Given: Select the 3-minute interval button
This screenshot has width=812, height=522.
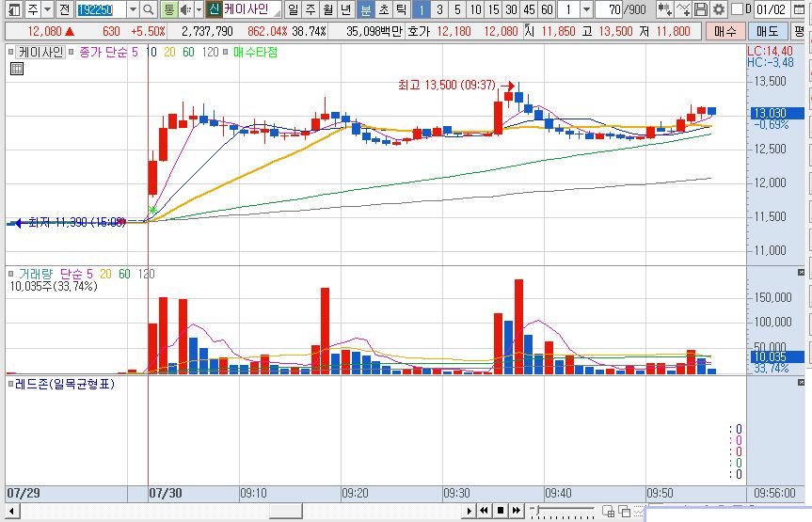Looking at the screenshot, I should (439, 9).
